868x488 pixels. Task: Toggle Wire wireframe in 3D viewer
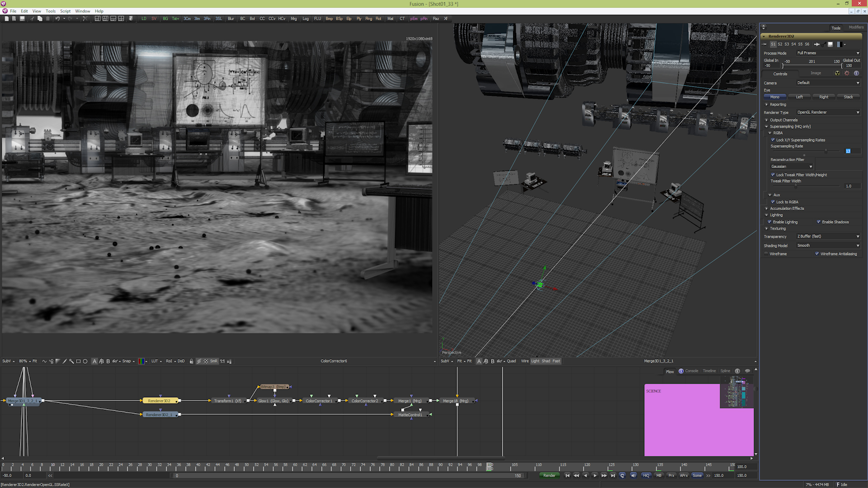524,361
